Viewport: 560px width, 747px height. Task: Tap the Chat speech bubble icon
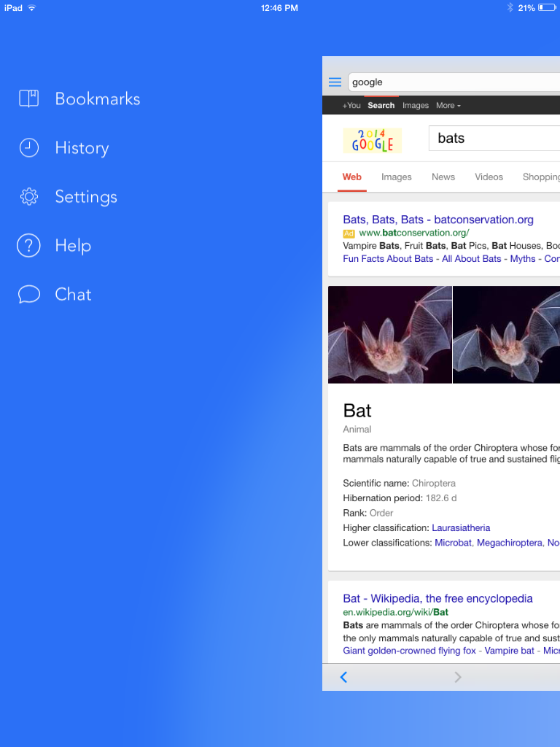28,295
